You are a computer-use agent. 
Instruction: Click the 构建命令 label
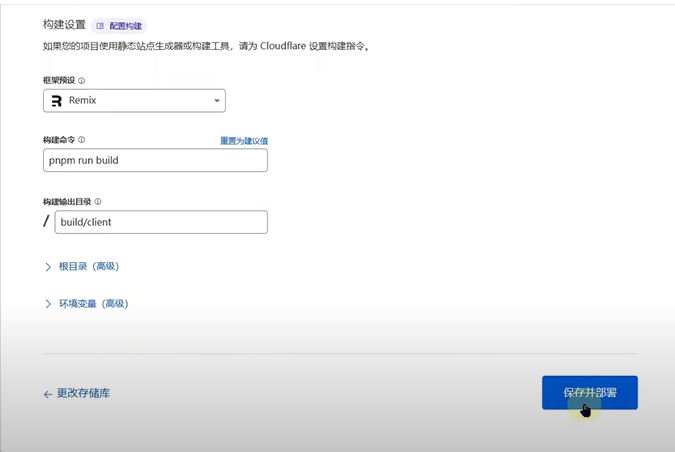pyautogui.click(x=59, y=139)
